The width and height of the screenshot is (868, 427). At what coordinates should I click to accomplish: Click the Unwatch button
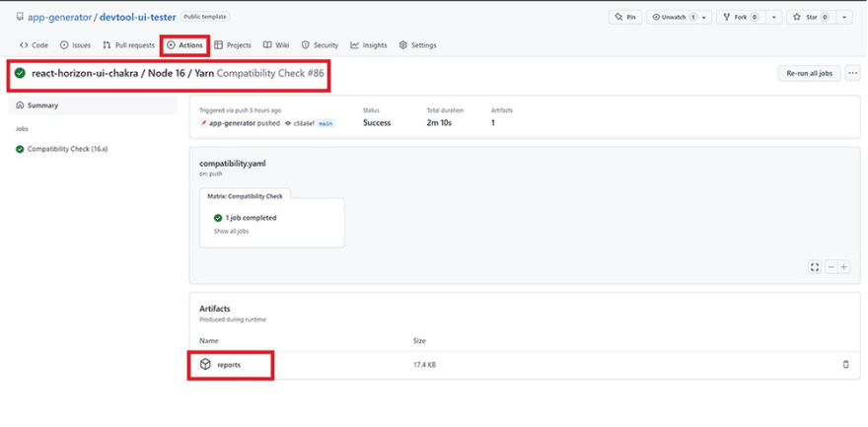[673, 17]
